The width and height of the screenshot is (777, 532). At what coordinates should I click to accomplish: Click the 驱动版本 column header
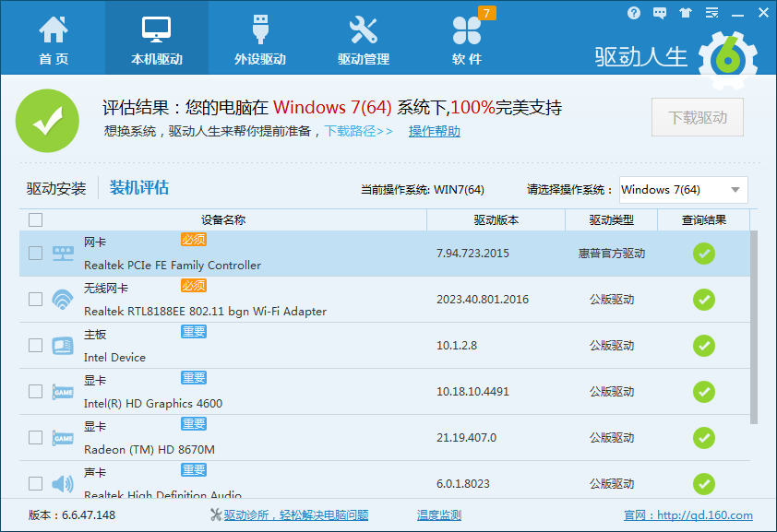(496, 219)
